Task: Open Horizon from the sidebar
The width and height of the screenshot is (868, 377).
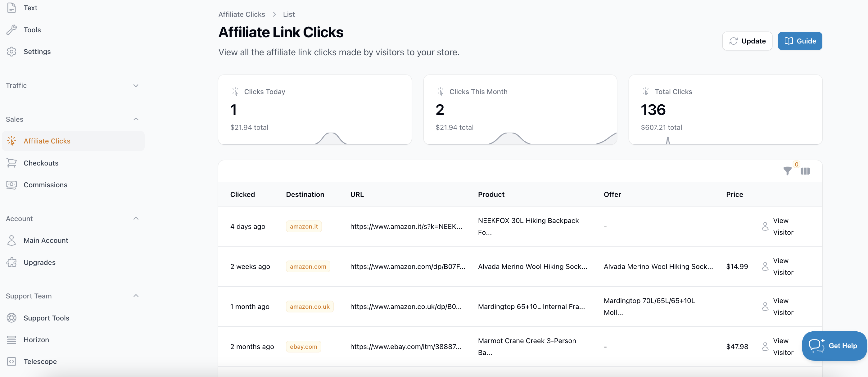Action: [36, 339]
